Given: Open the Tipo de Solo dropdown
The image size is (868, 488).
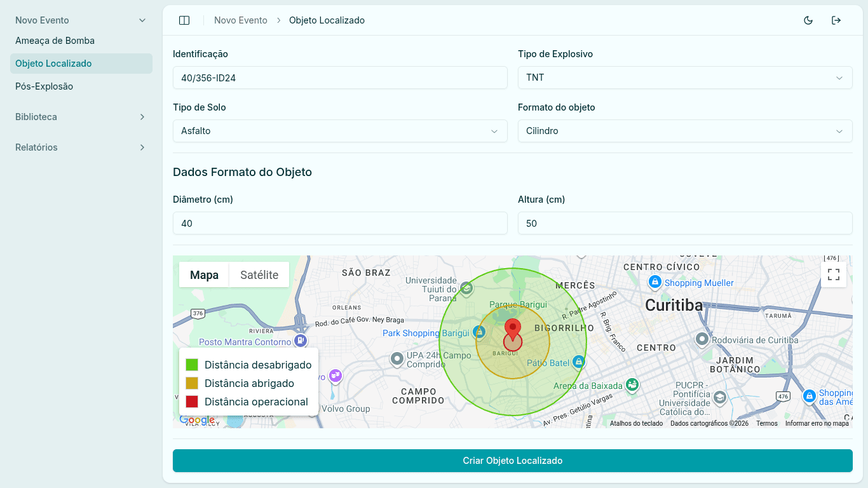Looking at the screenshot, I should (x=340, y=131).
